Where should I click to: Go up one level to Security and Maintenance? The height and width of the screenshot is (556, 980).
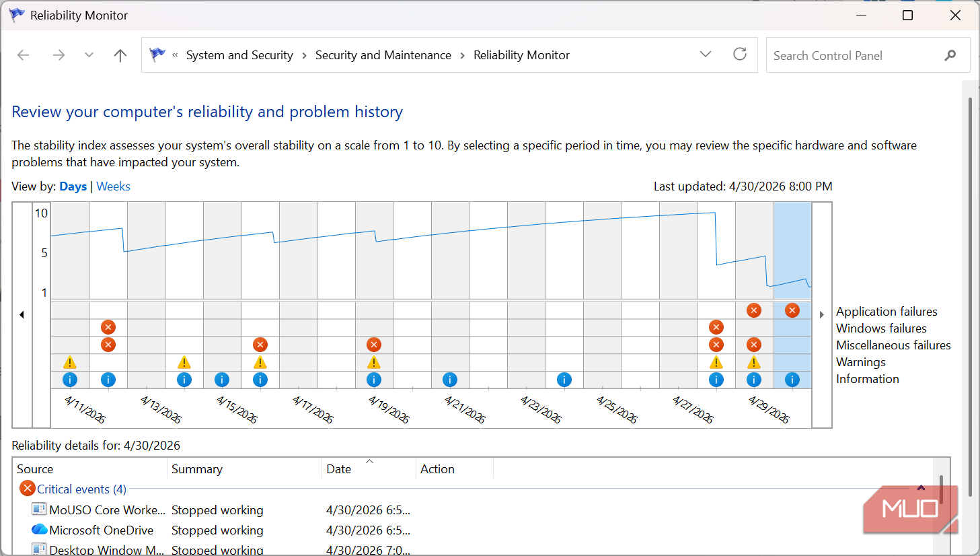point(120,55)
